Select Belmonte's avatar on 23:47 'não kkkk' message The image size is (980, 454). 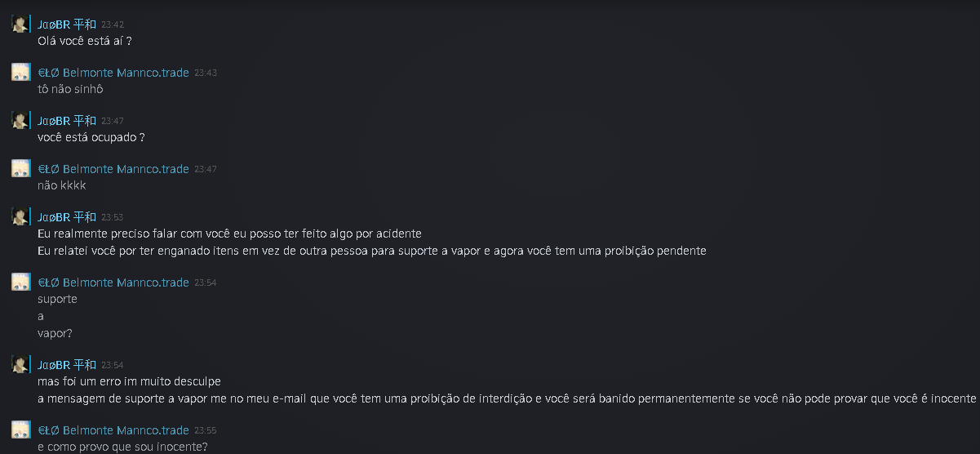(20, 168)
